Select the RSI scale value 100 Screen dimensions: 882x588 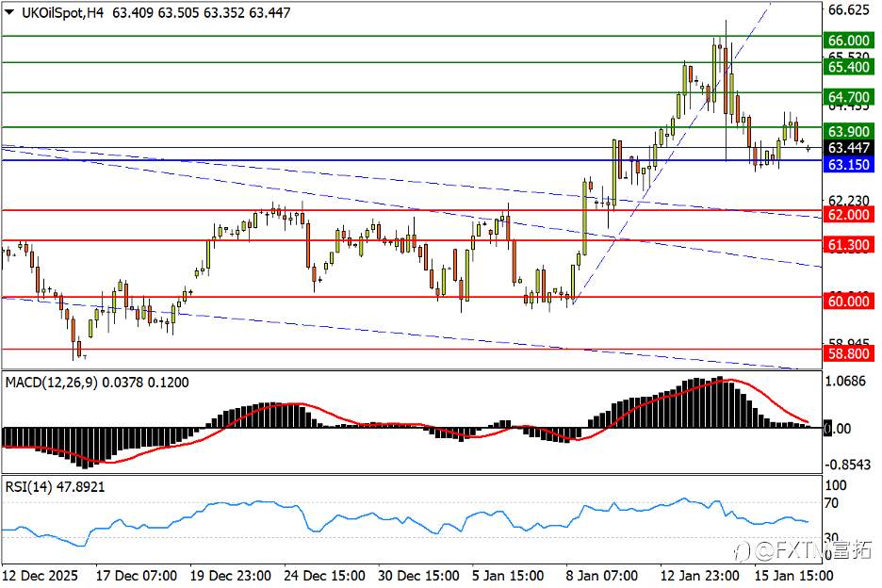835,485
